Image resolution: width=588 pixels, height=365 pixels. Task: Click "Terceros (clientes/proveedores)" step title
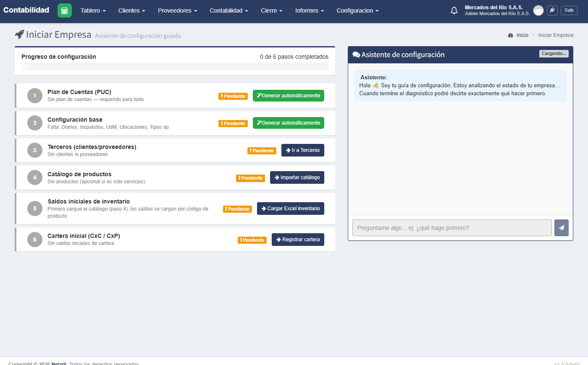pos(92,147)
